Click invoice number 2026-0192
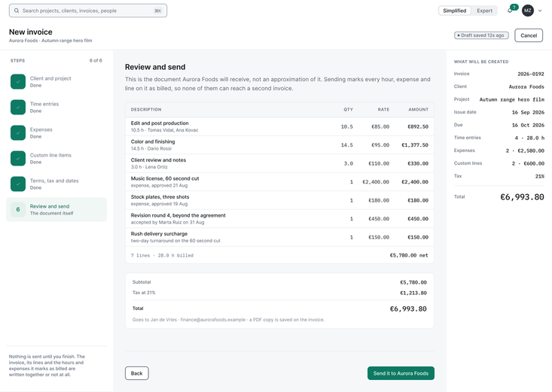This screenshot has width=552, height=392. (x=530, y=74)
